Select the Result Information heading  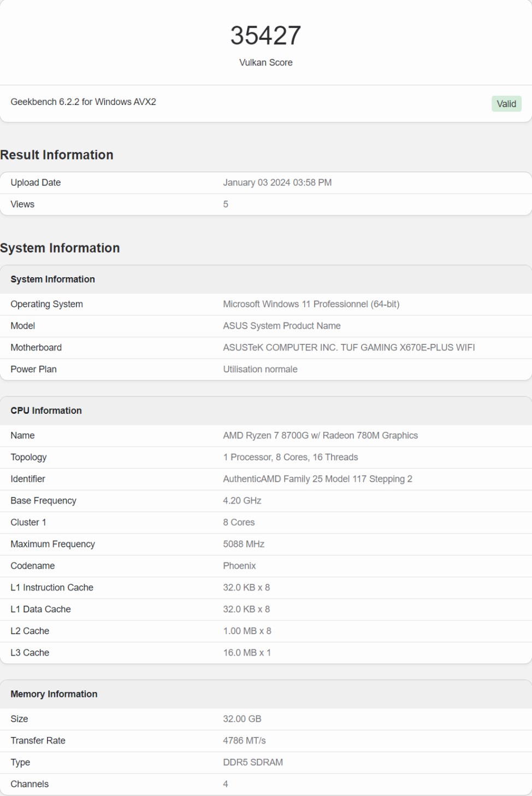pyautogui.click(x=57, y=155)
